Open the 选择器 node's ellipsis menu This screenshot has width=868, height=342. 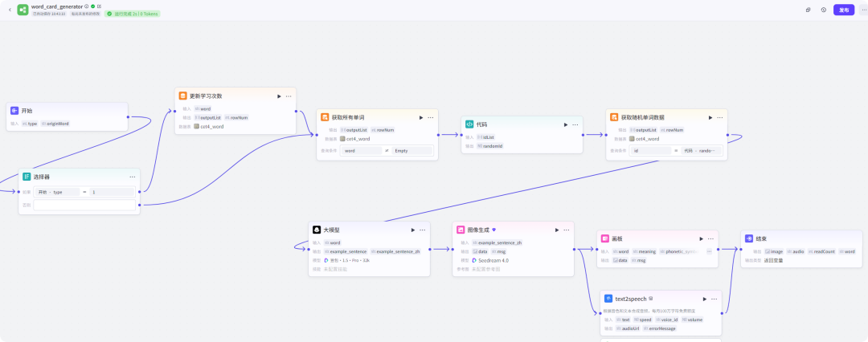pos(132,177)
